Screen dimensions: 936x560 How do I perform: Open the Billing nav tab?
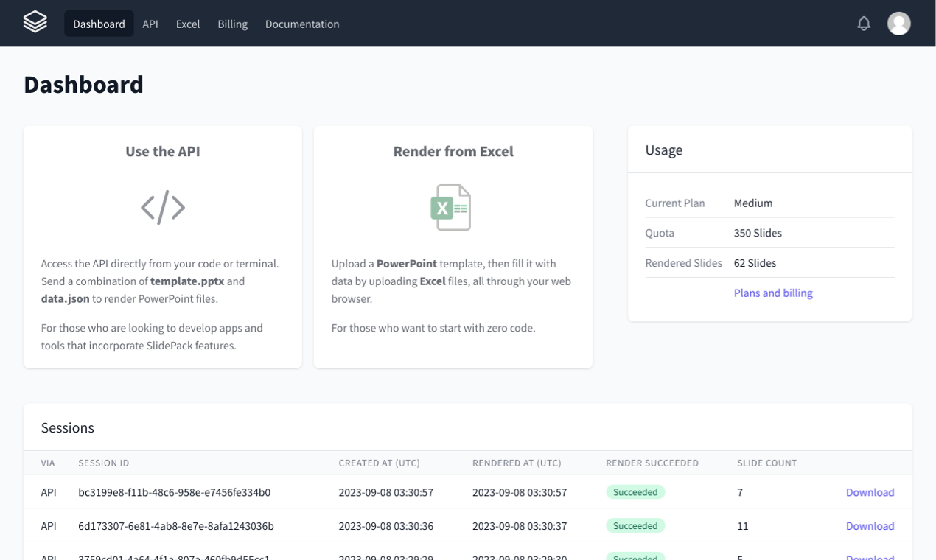[232, 24]
